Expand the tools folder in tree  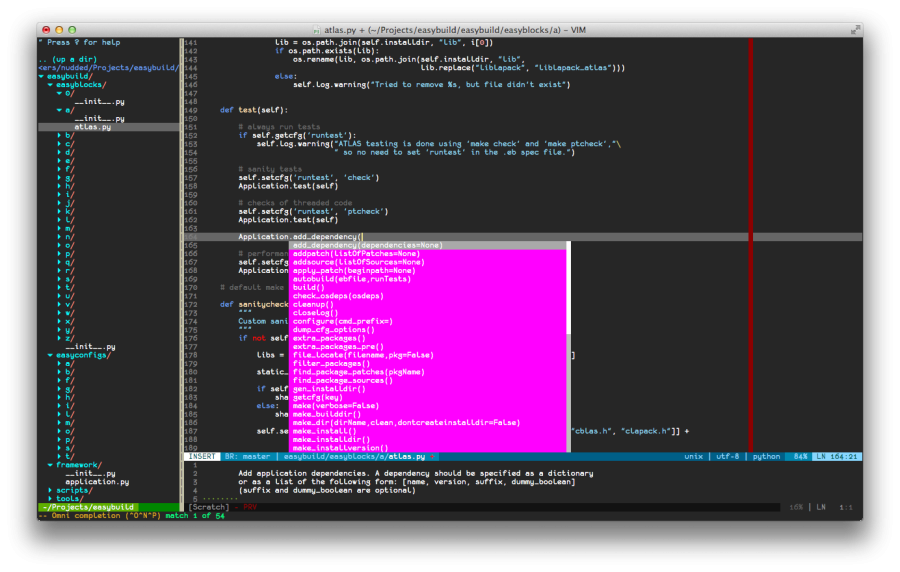point(50,498)
